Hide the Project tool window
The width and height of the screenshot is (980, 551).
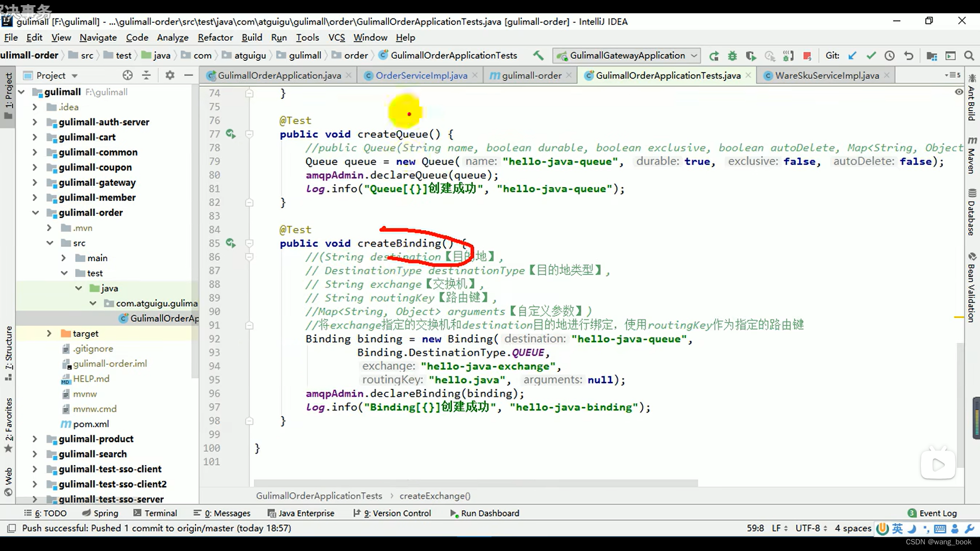click(188, 76)
